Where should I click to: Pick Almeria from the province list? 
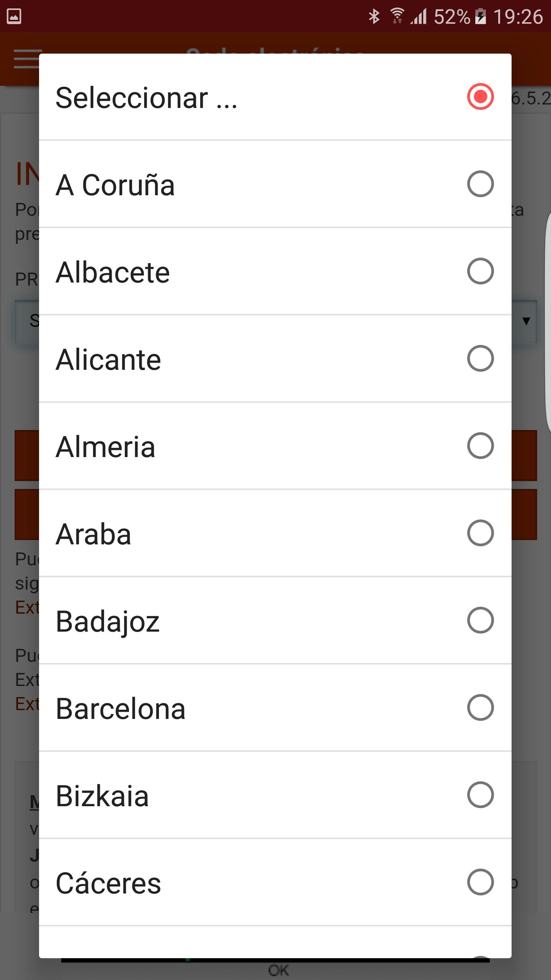coord(275,446)
